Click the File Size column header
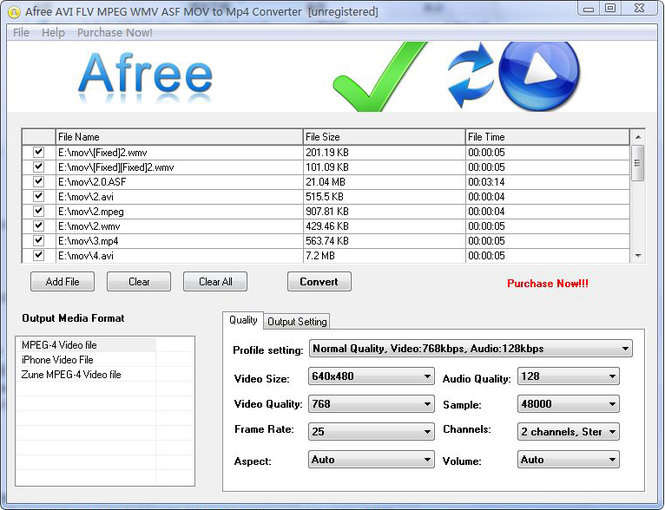The height and width of the screenshot is (510, 665). (384, 137)
